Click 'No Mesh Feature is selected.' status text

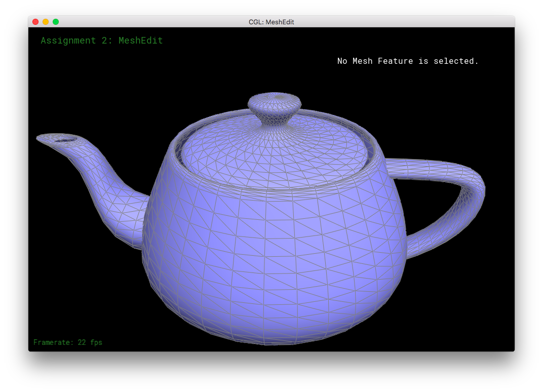pyautogui.click(x=408, y=61)
